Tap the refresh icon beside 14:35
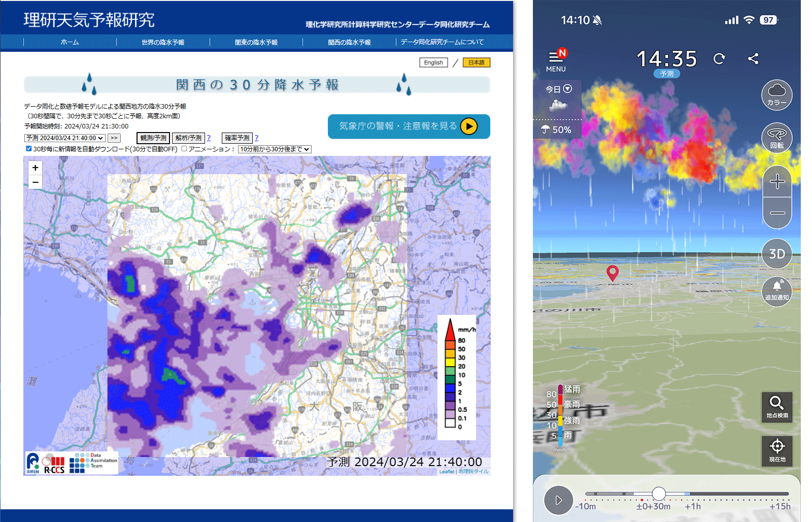This screenshot has width=812, height=522. point(719,59)
